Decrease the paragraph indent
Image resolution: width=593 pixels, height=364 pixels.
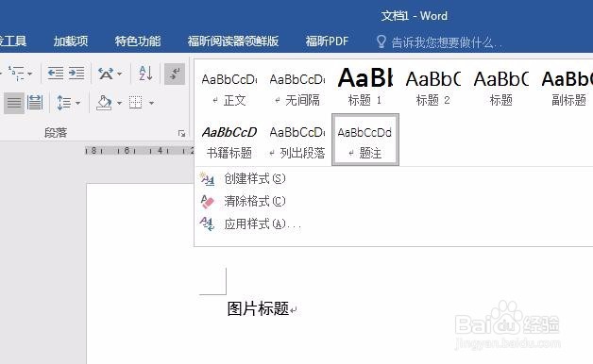click(56, 73)
